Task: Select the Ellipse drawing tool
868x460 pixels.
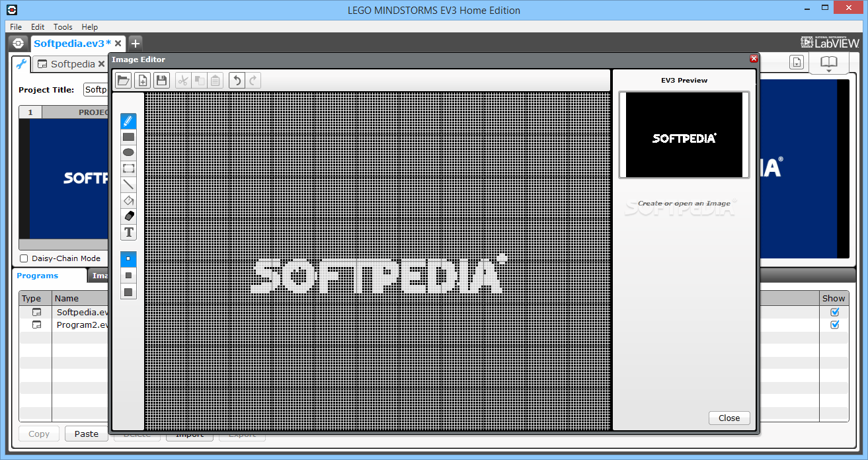Action: click(x=128, y=153)
